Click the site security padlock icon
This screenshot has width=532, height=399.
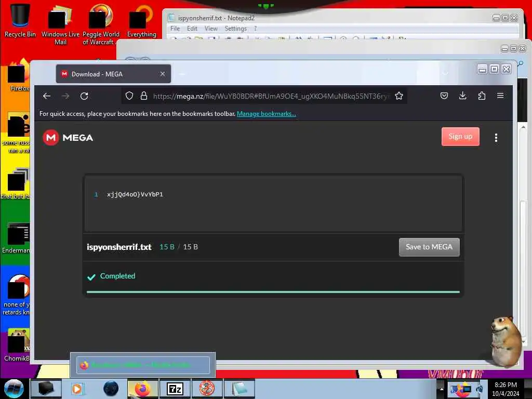point(144,96)
